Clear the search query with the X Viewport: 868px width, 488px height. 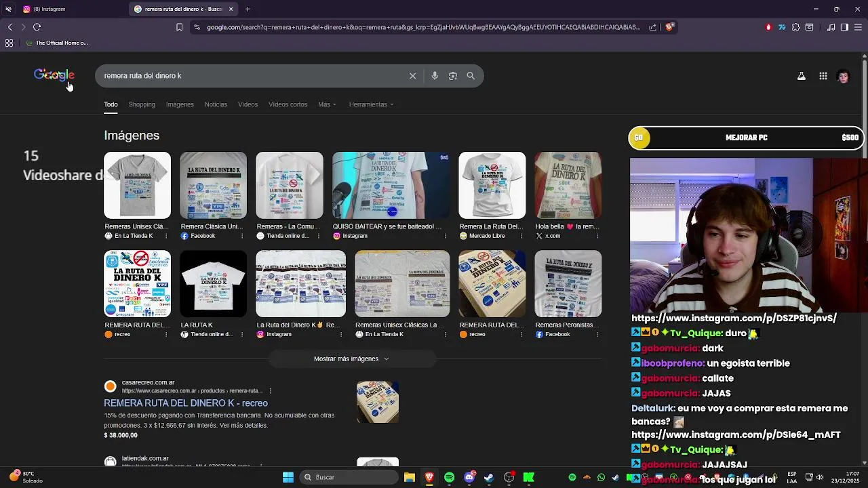coord(412,76)
